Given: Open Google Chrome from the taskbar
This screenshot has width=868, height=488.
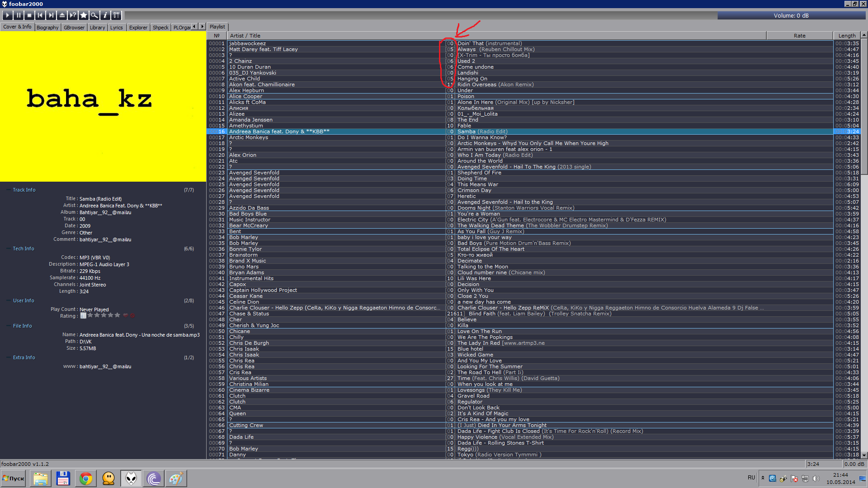Looking at the screenshot, I should click(x=85, y=479).
